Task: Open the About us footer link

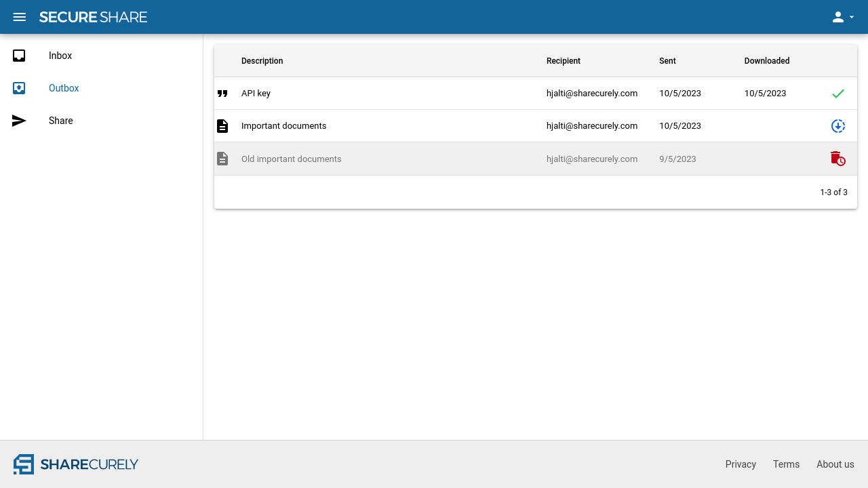Action: pyautogui.click(x=835, y=464)
